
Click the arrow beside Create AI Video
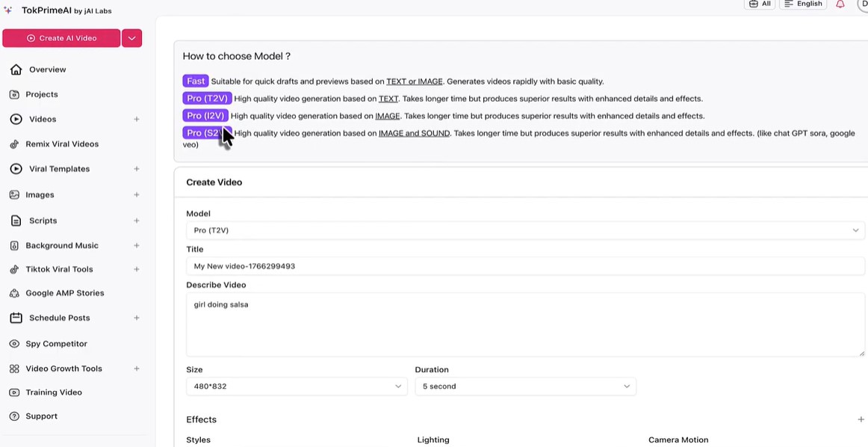tap(131, 38)
